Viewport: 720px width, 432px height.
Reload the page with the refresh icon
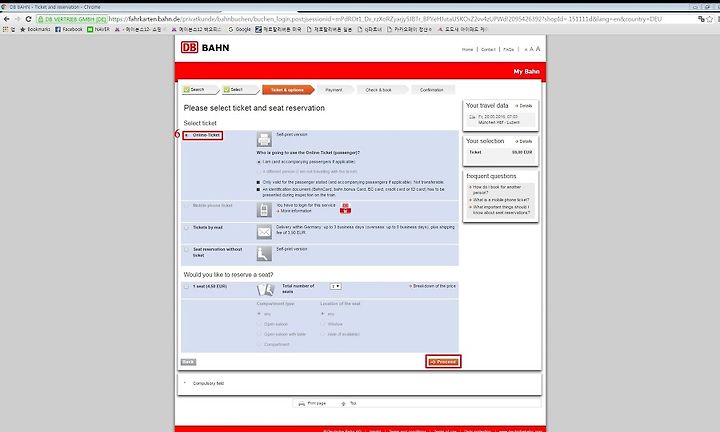[28, 19]
